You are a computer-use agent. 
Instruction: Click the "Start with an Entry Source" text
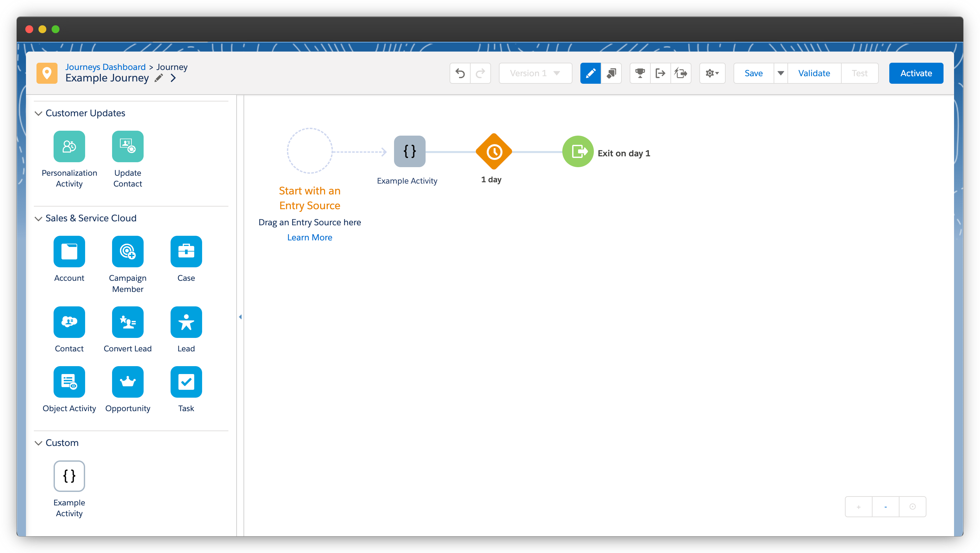click(x=310, y=198)
